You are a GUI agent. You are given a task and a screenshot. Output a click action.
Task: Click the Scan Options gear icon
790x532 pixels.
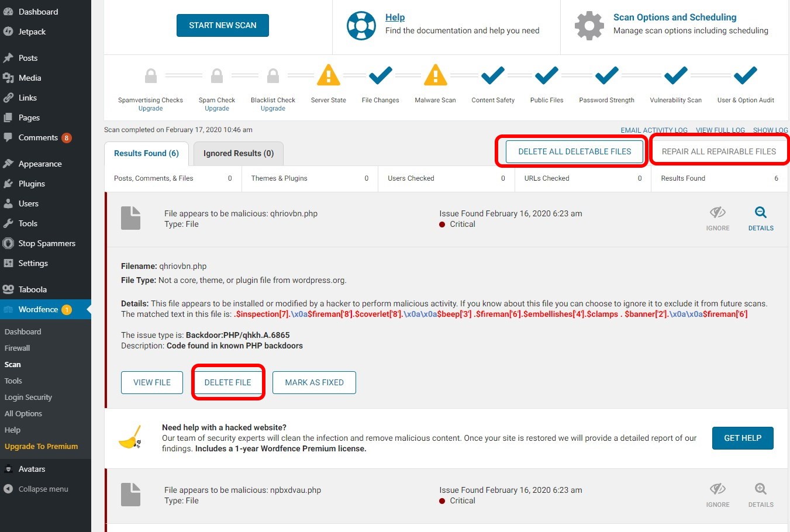point(589,26)
